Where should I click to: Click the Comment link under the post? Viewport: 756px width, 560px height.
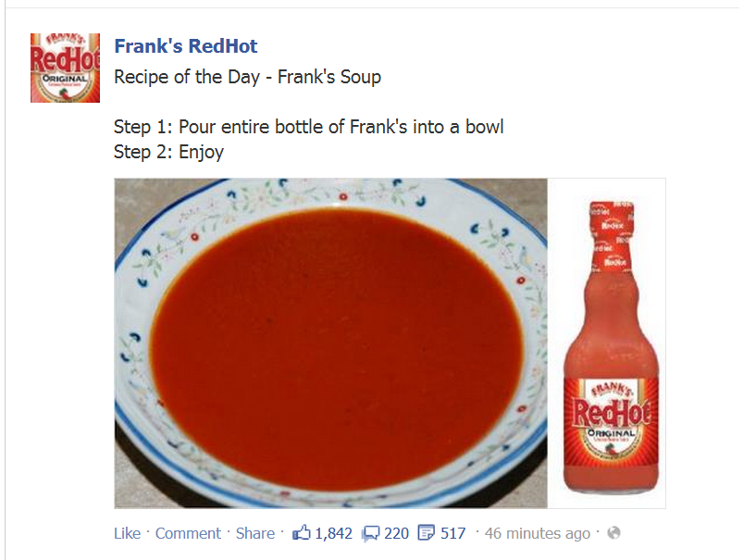[188, 533]
